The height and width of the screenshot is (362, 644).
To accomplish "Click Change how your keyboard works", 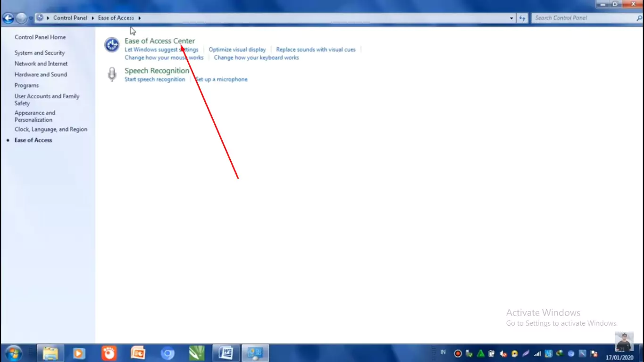I will [256, 58].
